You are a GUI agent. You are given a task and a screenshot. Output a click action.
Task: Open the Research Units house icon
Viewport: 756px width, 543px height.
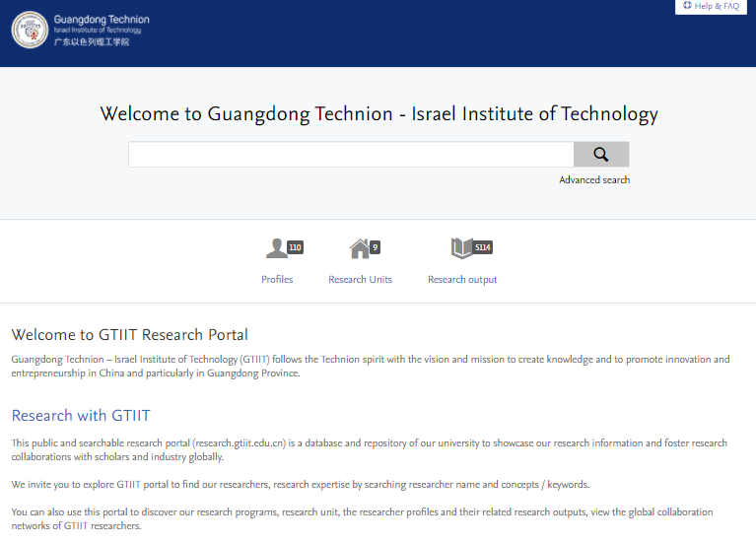click(x=359, y=248)
